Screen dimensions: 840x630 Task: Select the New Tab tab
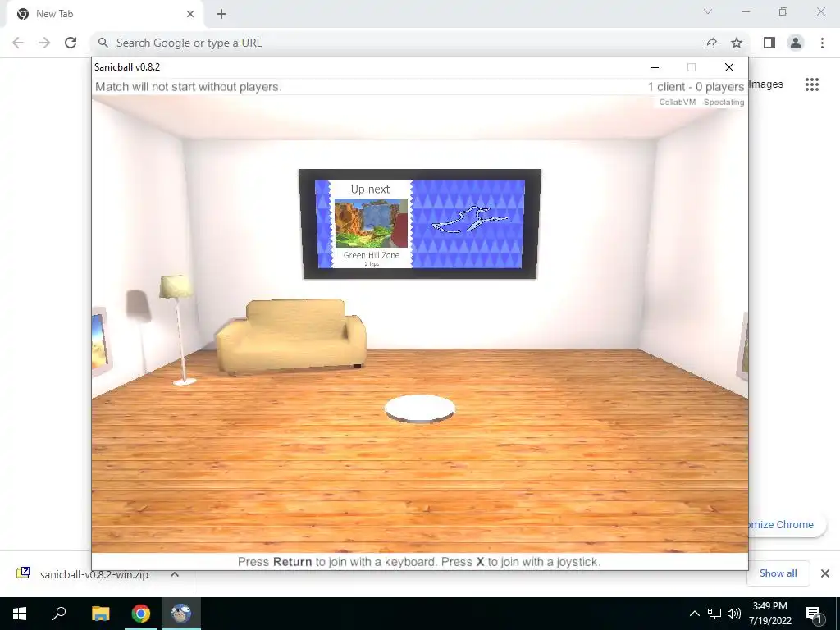pyautogui.click(x=104, y=14)
